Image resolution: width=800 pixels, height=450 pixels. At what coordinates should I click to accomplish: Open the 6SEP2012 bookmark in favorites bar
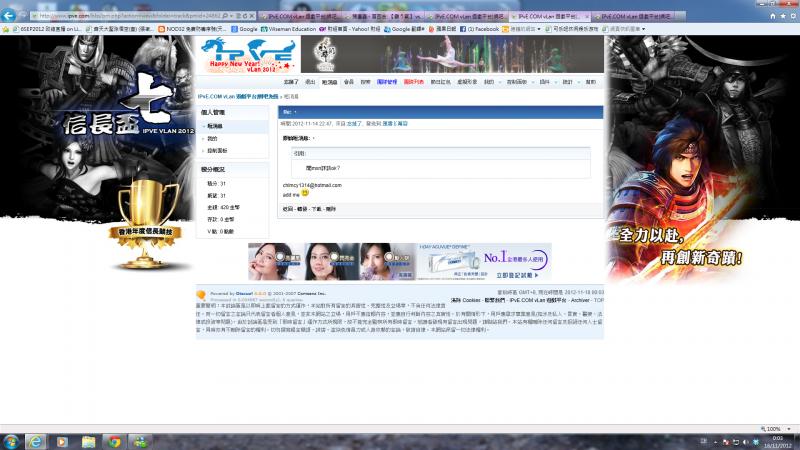click(x=46, y=29)
